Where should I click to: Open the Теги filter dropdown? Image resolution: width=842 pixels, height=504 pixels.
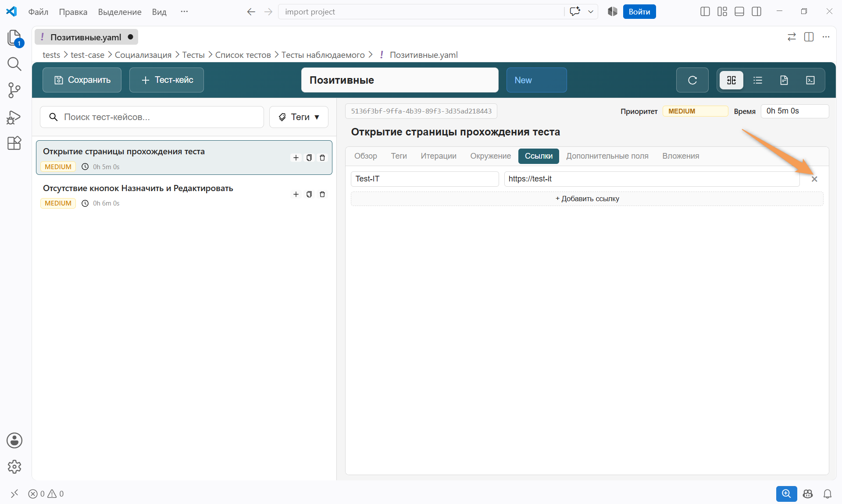pyautogui.click(x=299, y=117)
